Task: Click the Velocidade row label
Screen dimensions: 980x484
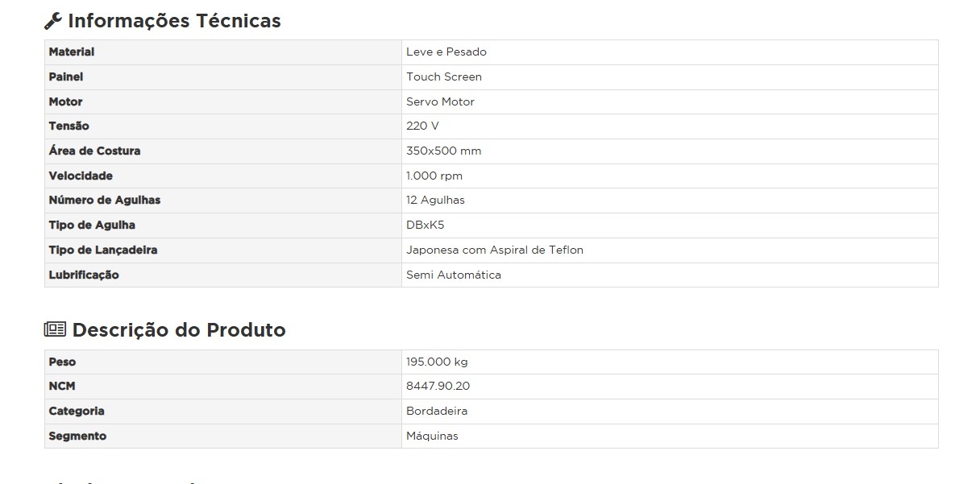Action: tap(81, 176)
